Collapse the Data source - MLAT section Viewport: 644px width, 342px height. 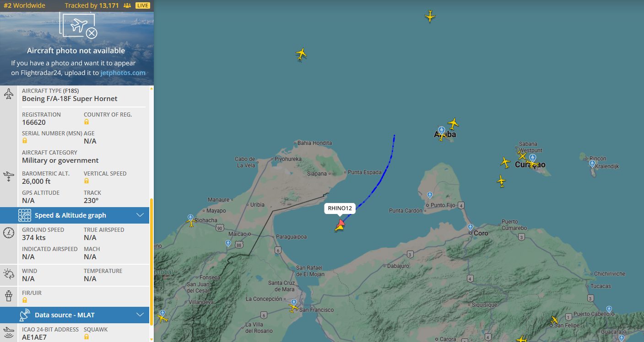pyautogui.click(x=140, y=315)
